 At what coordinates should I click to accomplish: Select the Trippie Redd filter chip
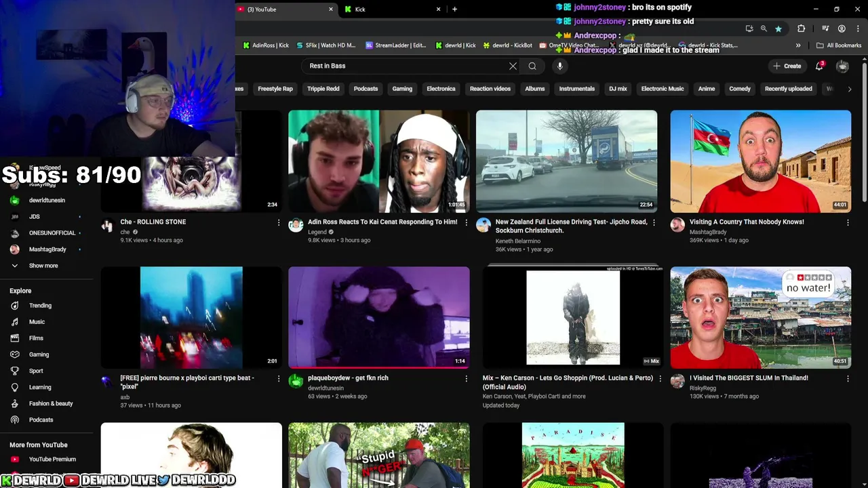[x=323, y=89]
